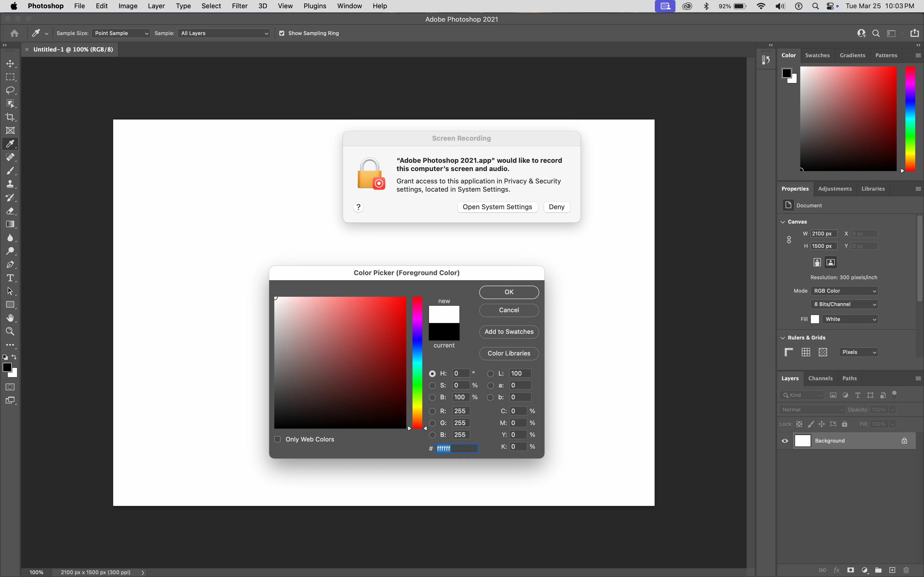Select the Gradient tool
The width and height of the screenshot is (924, 577).
pyautogui.click(x=10, y=224)
